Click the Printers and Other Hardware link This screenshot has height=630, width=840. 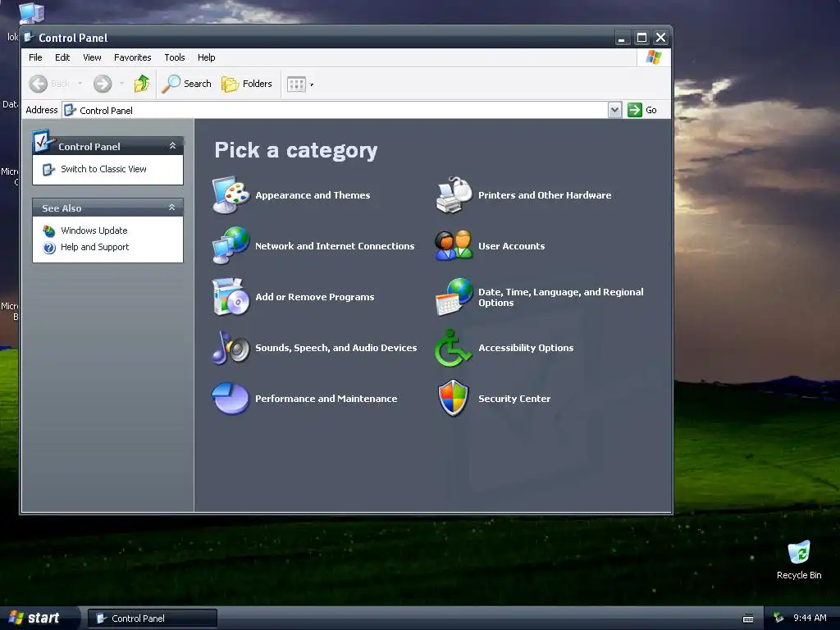point(545,195)
